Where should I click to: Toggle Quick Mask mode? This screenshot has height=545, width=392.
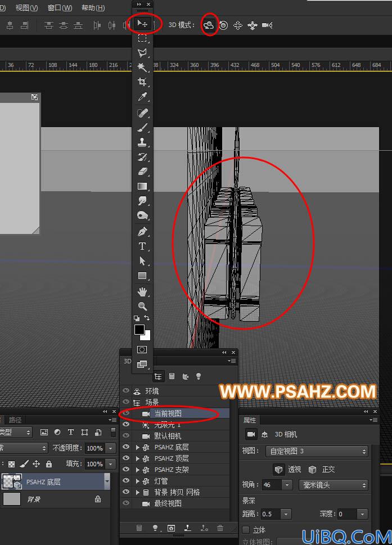click(142, 349)
